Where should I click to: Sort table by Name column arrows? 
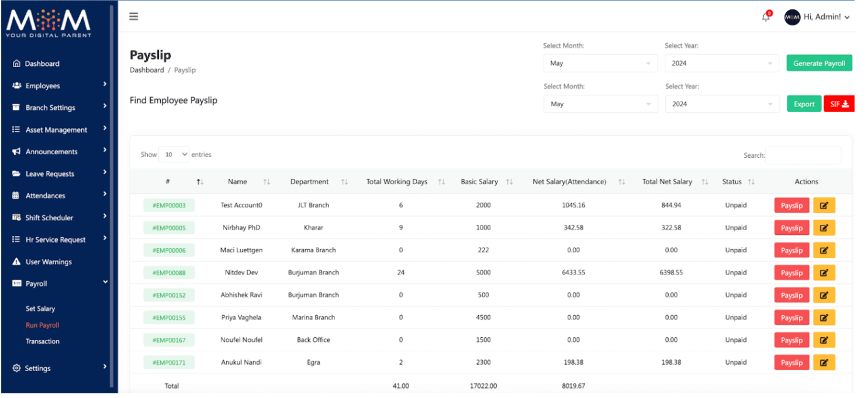coord(267,182)
